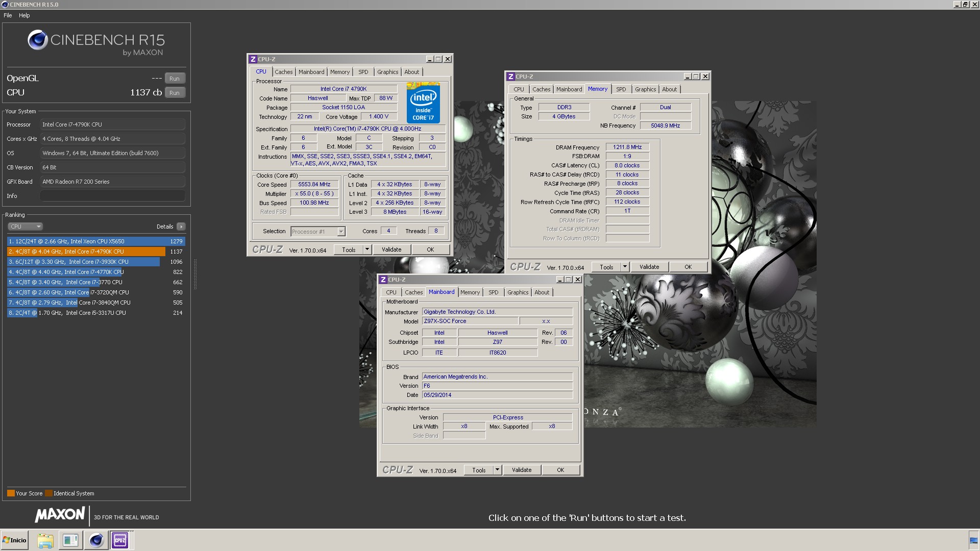
Task: Click OK in CPU-Z memory window
Action: (688, 267)
